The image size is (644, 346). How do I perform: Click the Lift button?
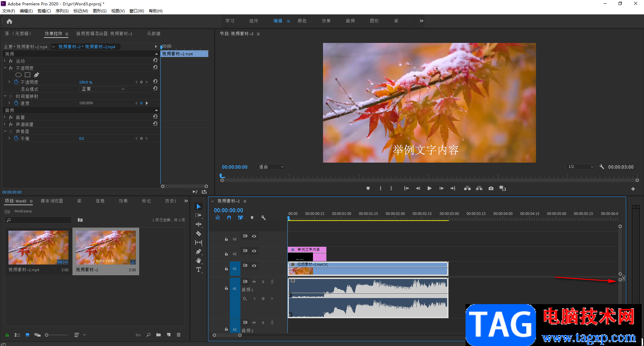pos(467,188)
